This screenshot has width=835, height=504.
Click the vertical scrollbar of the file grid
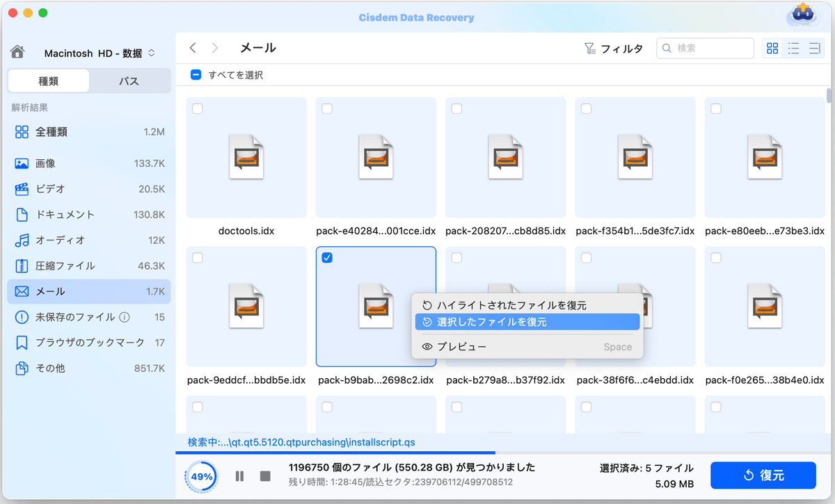(829, 96)
